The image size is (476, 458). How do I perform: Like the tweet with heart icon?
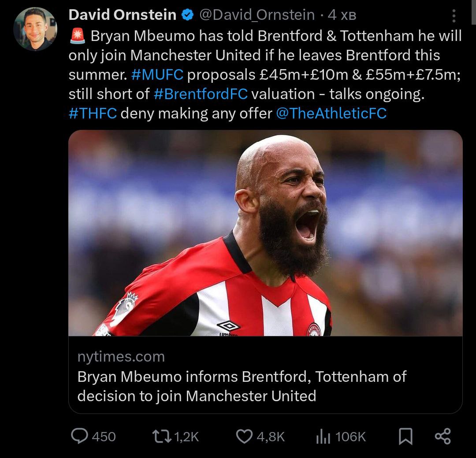244,436
